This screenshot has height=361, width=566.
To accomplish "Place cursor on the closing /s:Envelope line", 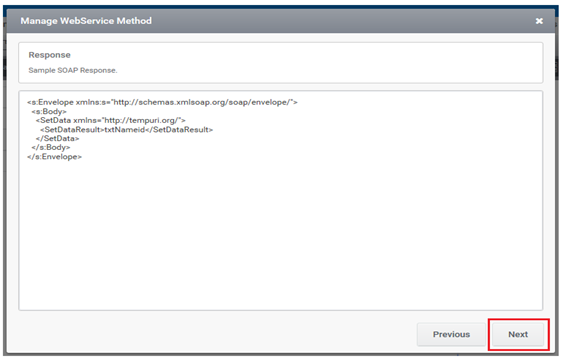I will click(x=55, y=157).
